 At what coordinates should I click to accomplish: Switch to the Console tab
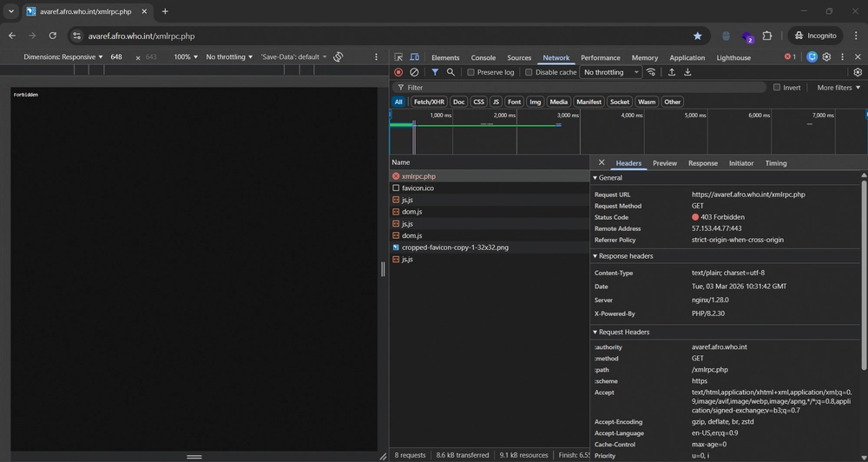pos(483,57)
